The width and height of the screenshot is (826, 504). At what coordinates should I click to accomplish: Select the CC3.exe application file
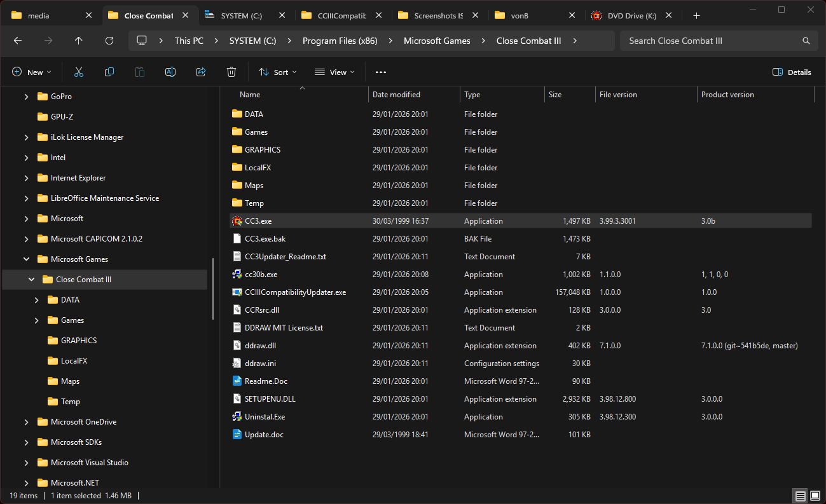click(x=258, y=221)
